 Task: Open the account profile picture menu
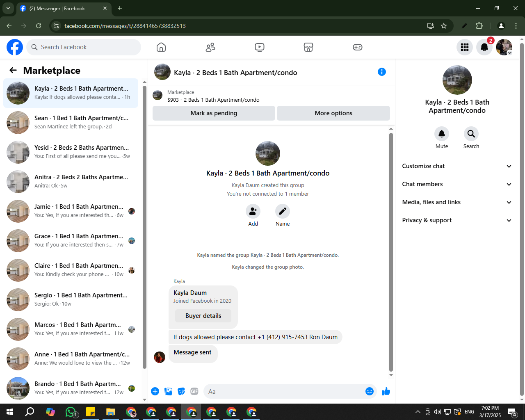point(504,47)
